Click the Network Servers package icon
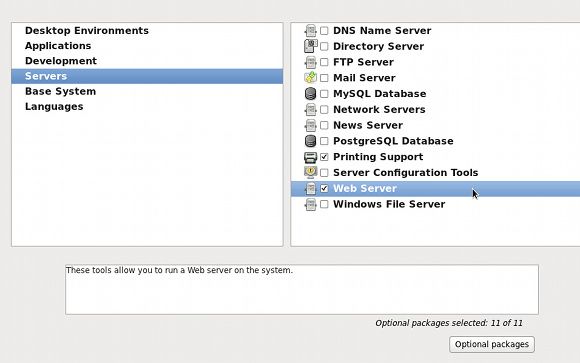580x363 pixels. 310,110
